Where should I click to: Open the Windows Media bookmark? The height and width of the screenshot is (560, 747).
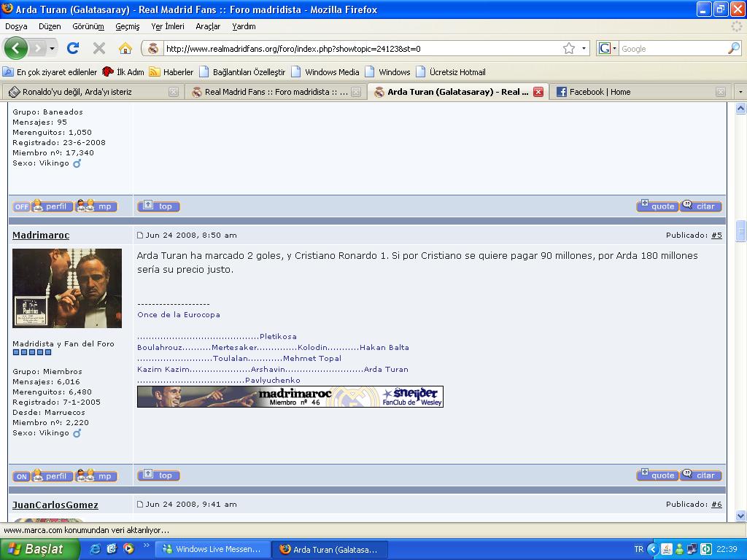coord(325,72)
